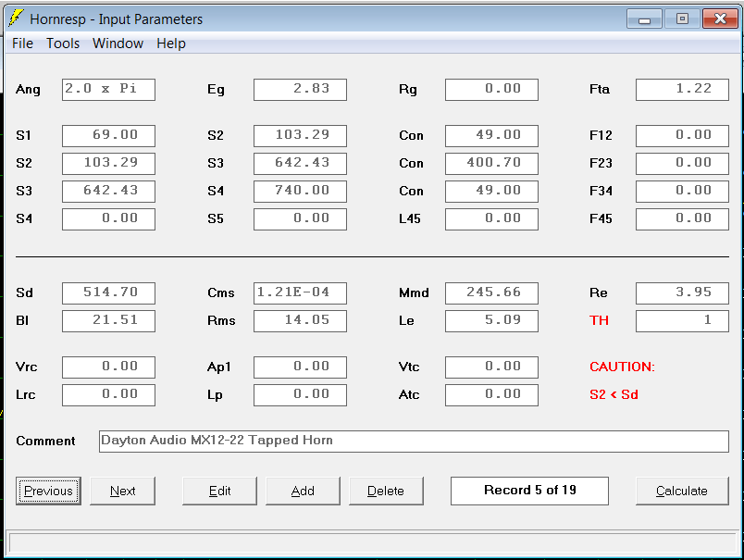Select the Bl field with 21.51
Viewport: 744px width, 560px height.
(108, 321)
